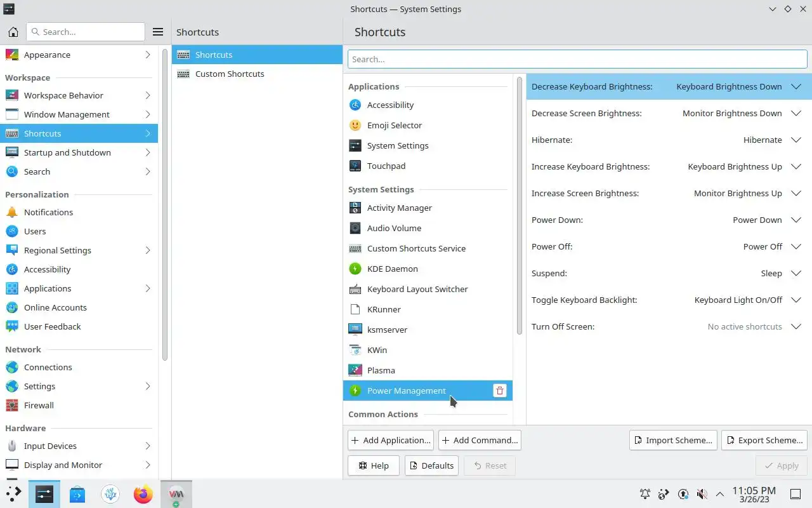
Task: Click the Online Accounts icon
Action: click(x=12, y=307)
